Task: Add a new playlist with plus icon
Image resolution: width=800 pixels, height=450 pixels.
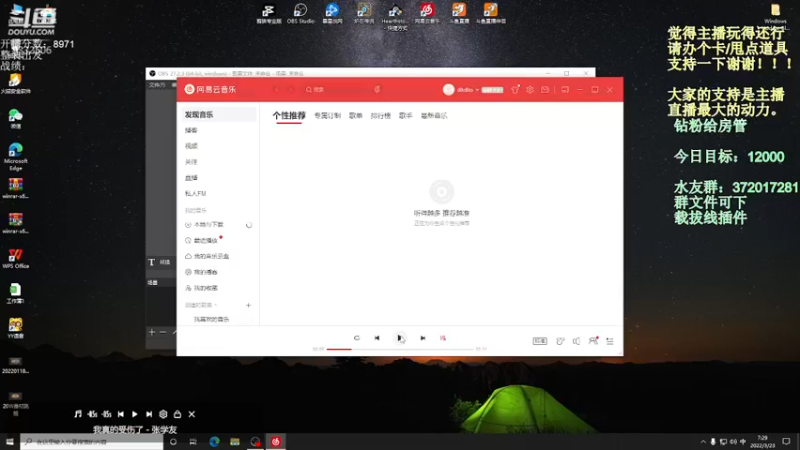Action: (248, 305)
